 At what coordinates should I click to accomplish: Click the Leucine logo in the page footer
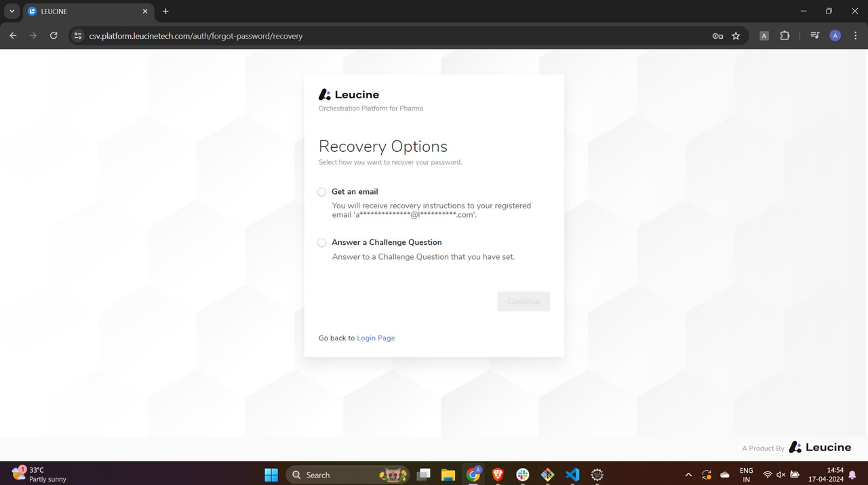(x=820, y=448)
